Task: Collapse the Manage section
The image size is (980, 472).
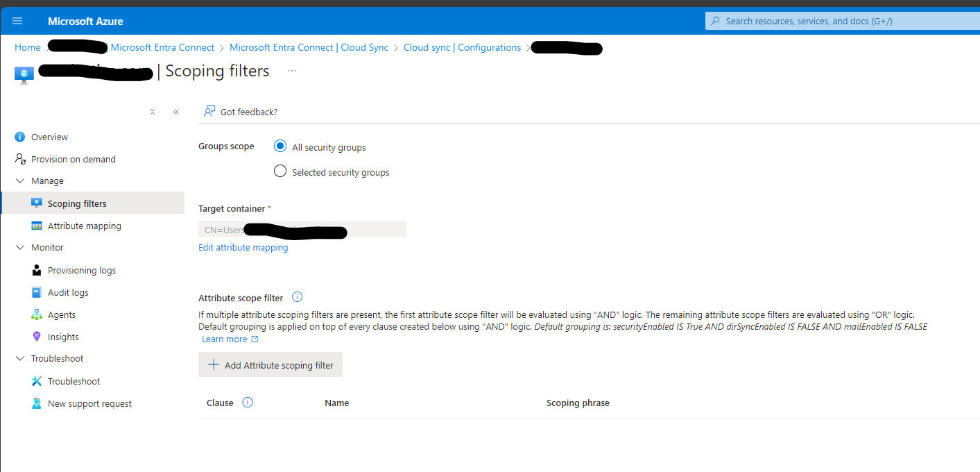Action: 20,180
